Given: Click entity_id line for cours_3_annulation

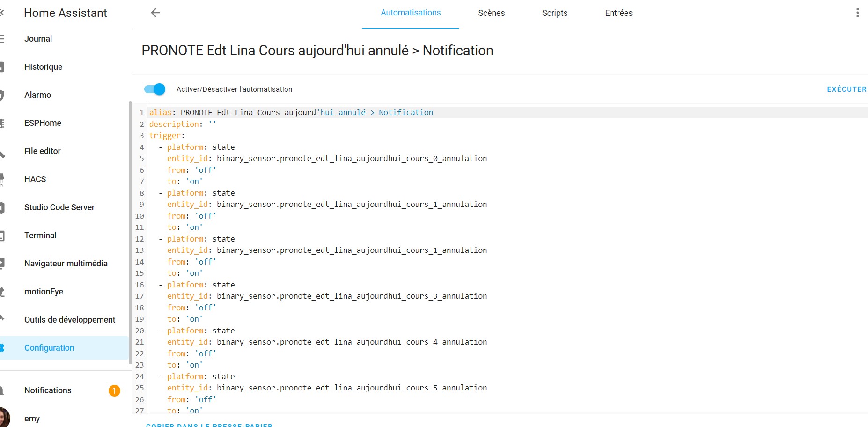Looking at the screenshot, I should [x=327, y=296].
